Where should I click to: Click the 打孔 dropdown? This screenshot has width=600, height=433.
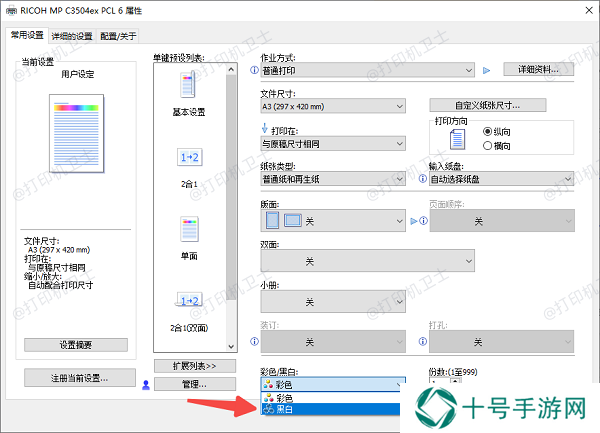pyautogui.click(x=502, y=341)
